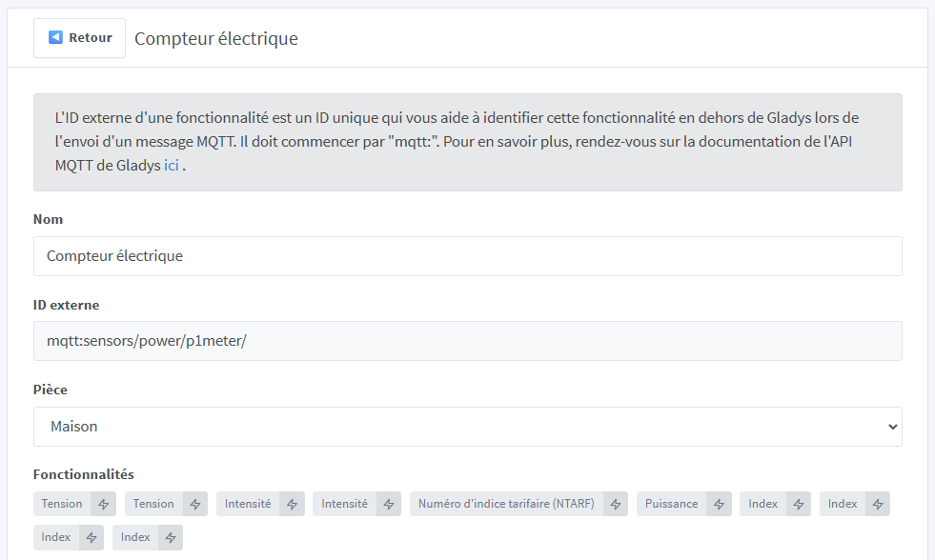Focus the Nom text field
Screen dimensions: 935x560
tap(467, 256)
